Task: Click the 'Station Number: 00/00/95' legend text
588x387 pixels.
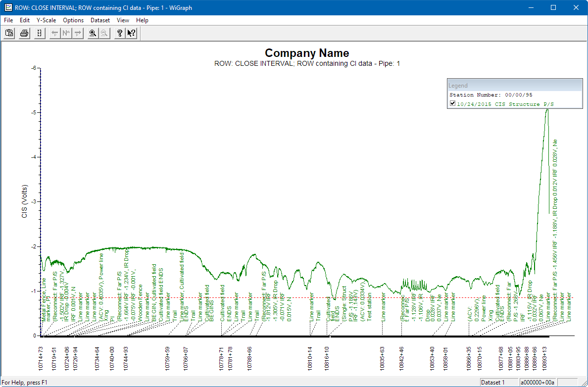Action: (x=491, y=95)
